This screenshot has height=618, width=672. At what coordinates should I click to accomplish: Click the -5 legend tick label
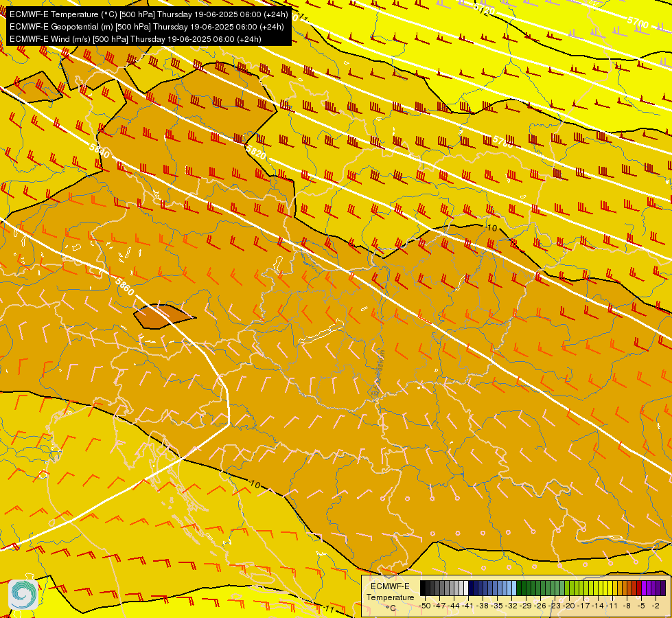[642, 606]
